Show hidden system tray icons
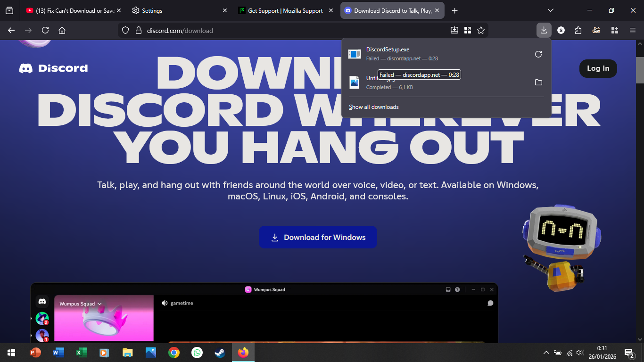Viewport: 644px width, 362px height. 546,353
